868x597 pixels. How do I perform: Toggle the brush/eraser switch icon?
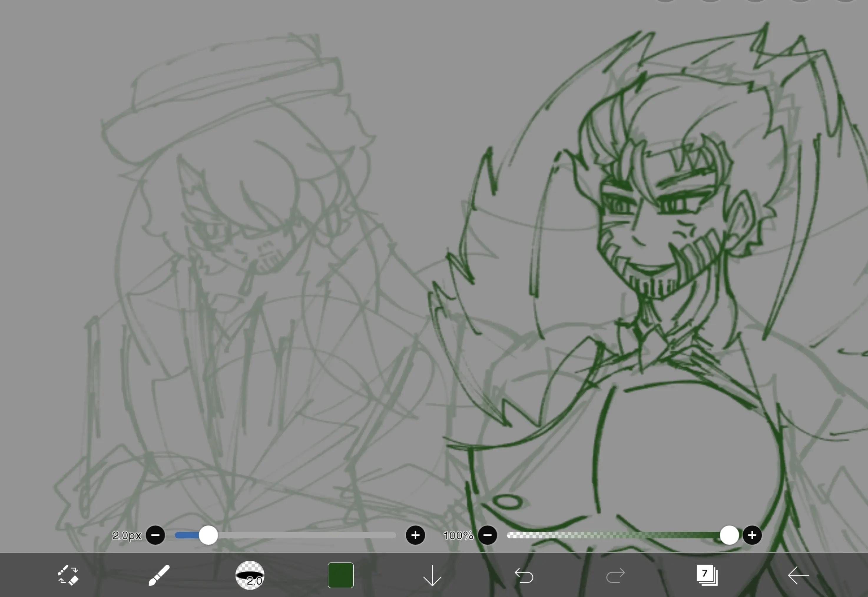pos(68,575)
